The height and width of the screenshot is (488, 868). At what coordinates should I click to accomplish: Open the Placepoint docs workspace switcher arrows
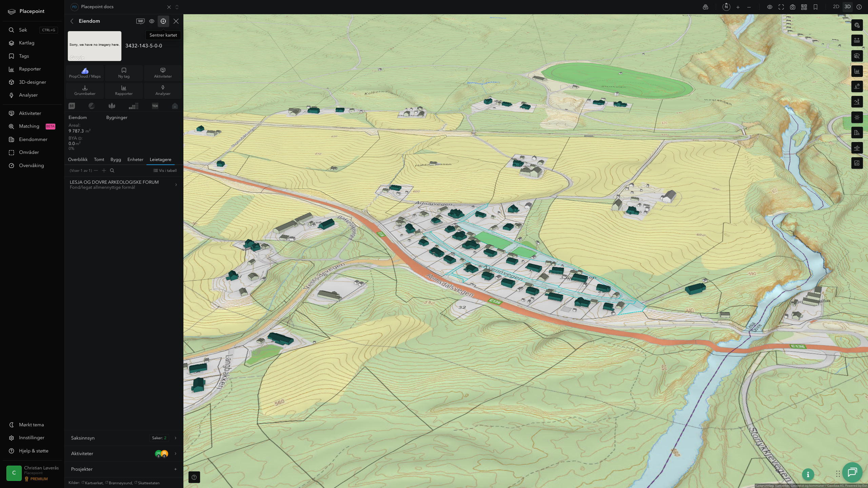(x=177, y=7)
